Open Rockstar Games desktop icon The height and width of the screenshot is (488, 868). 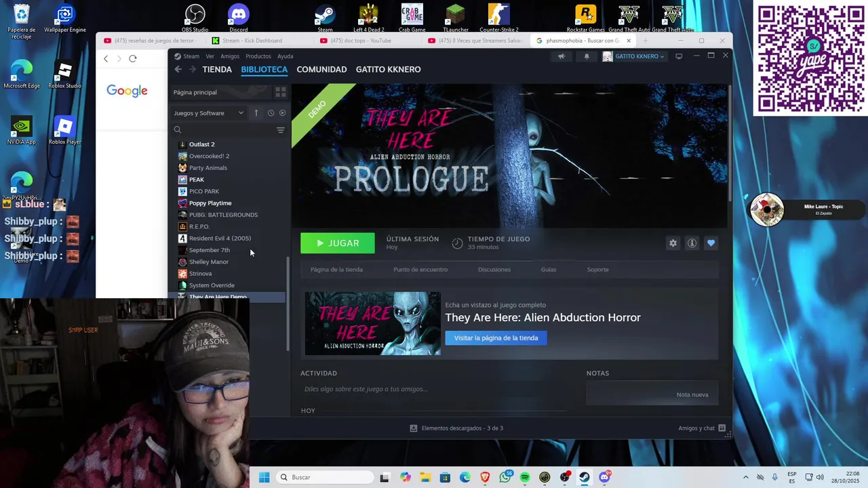[x=586, y=18]
